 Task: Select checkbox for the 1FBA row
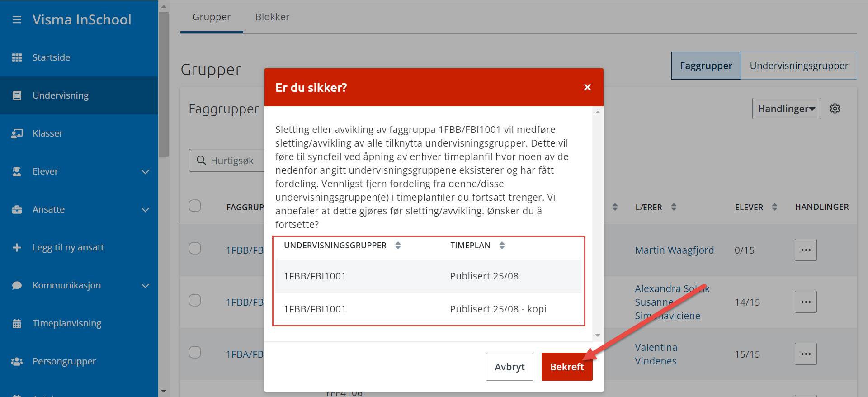click(x=195, y=352)
